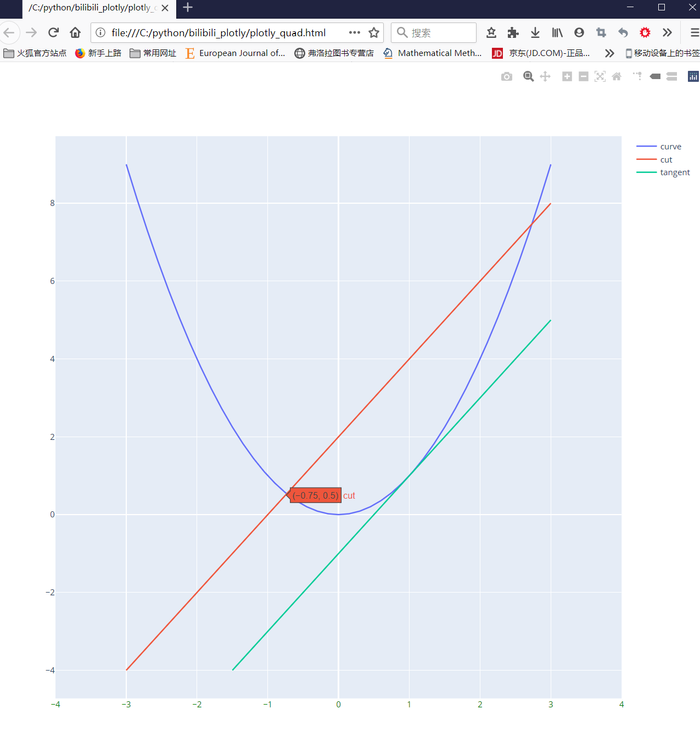Open the Plotly logo link icon
The image size is (700, 748).
[x=693, y=76]
